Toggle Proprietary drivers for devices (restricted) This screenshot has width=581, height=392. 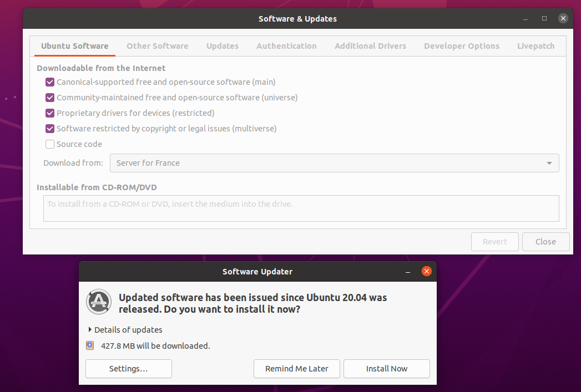(49, 113)
